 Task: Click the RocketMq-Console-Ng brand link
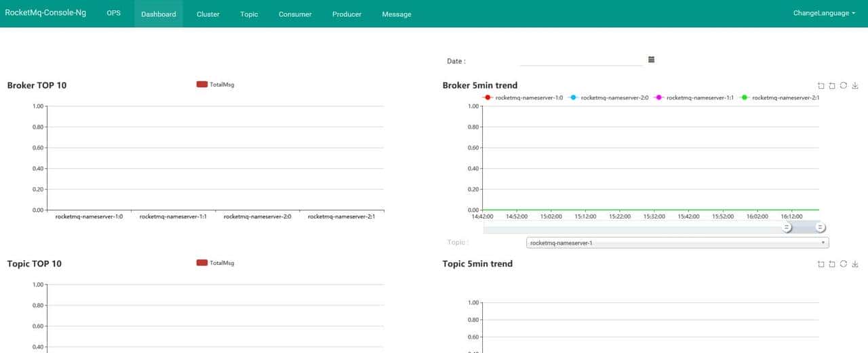(45, 13)
